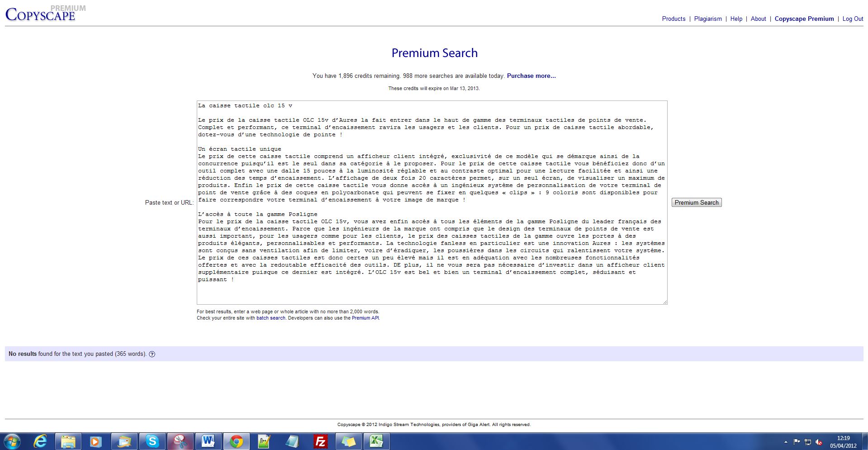Open the batch search link
This screenshot has height=450, width=868.
(270, 318)
